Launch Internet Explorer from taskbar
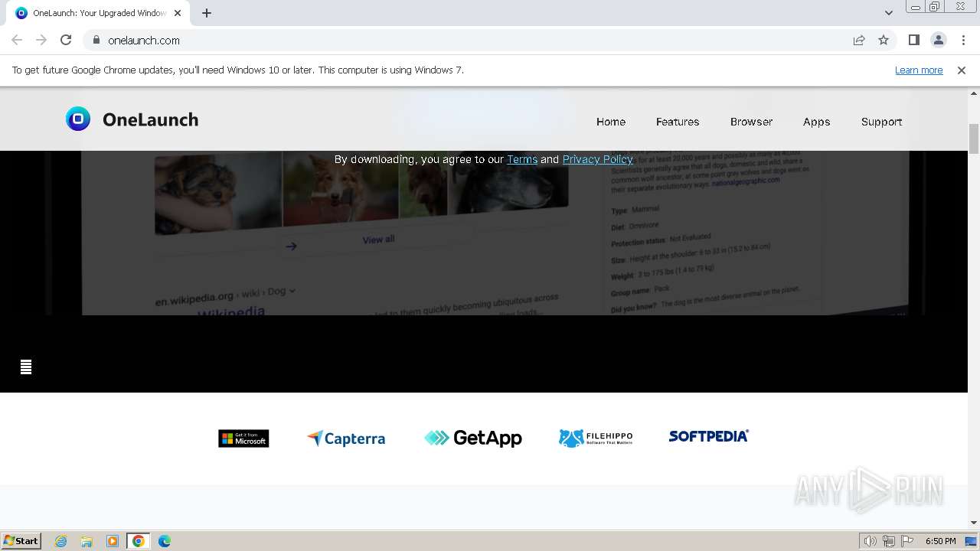980x551 pixels. [61, 541]
